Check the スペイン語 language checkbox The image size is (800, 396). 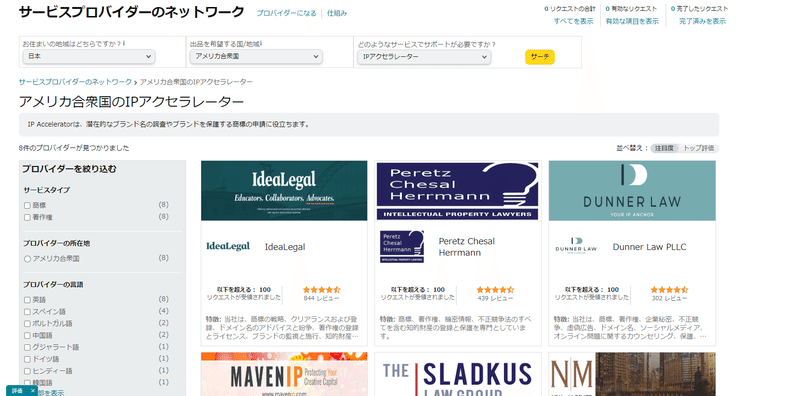[x=27, y=311]
